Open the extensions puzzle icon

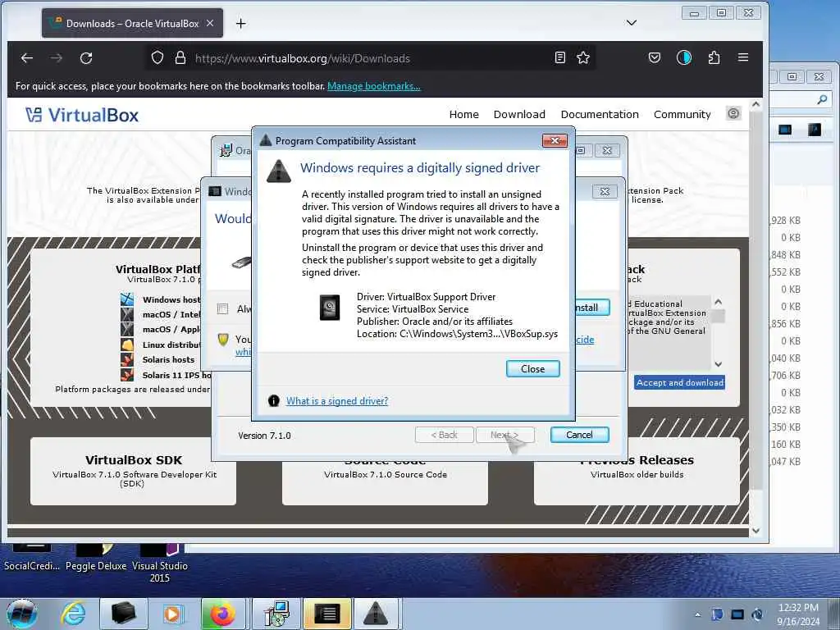(714, 58)
